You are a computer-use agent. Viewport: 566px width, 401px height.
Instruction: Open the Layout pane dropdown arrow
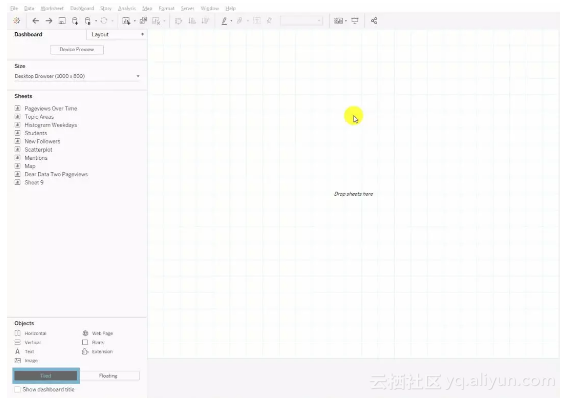tap(142, 34)
